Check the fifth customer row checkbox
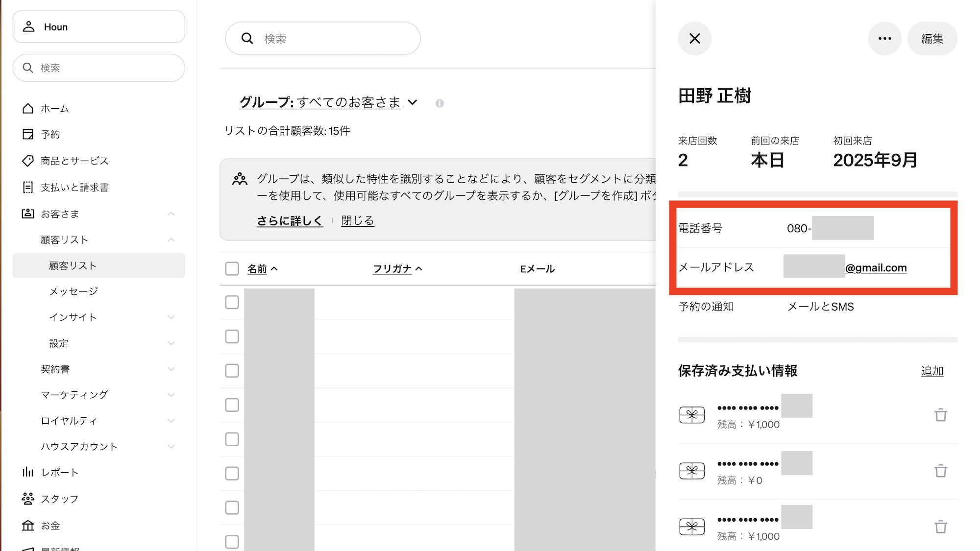Screen dimensions: 980x551 tap(232, 439)
